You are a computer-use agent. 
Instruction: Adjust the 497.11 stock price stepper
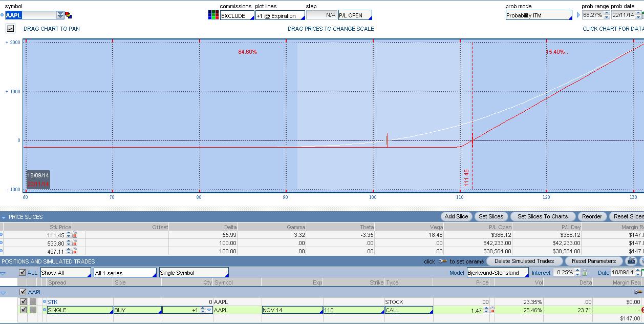pyautogui.click(x=69, y=251)
